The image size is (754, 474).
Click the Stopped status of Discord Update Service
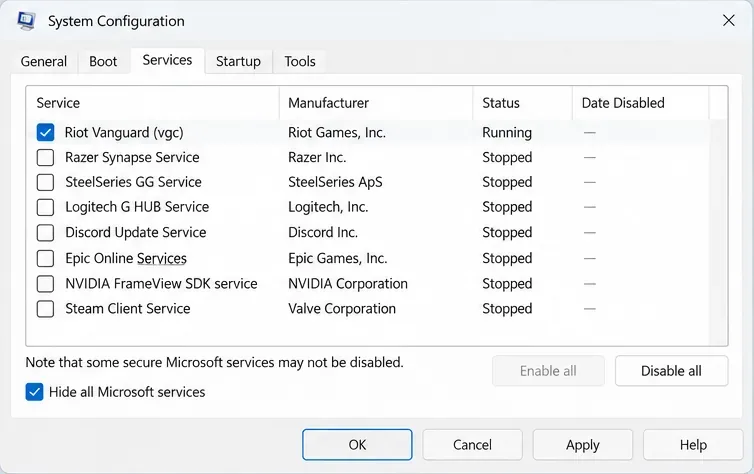pyautogui.click(x=507, y=233)
